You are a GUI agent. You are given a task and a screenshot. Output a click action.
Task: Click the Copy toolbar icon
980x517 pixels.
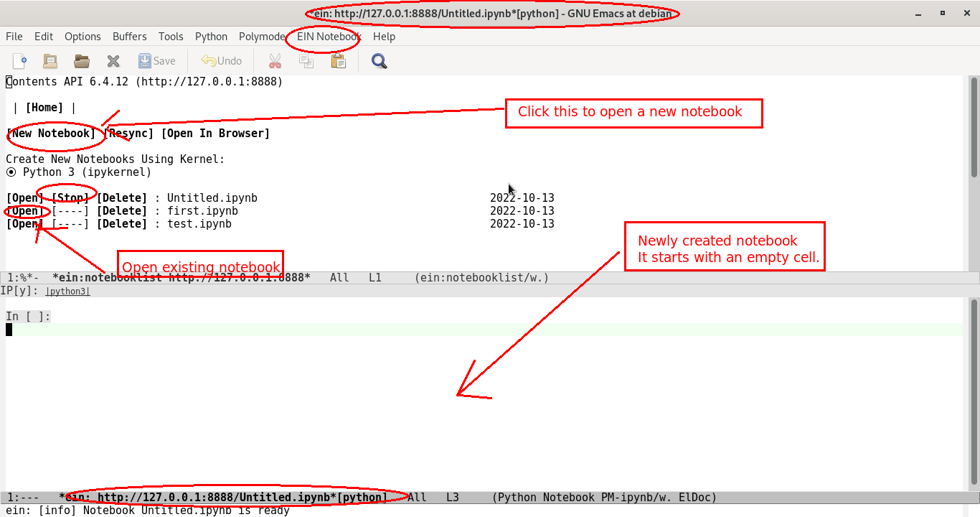pyautogui.click(x=306, y=61)
